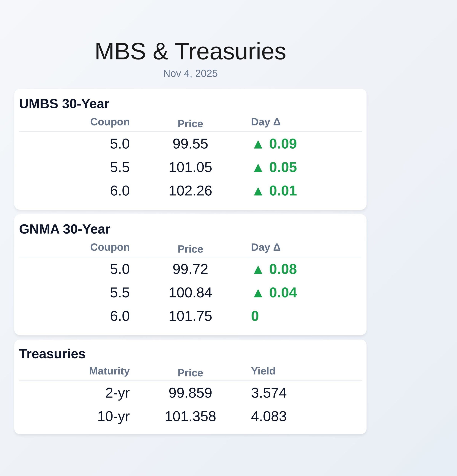Click the green triangle next to GNMA 0.08
The height and width of the screenshot is (476, 457).
pyautogui.click(x=258, y=270)
